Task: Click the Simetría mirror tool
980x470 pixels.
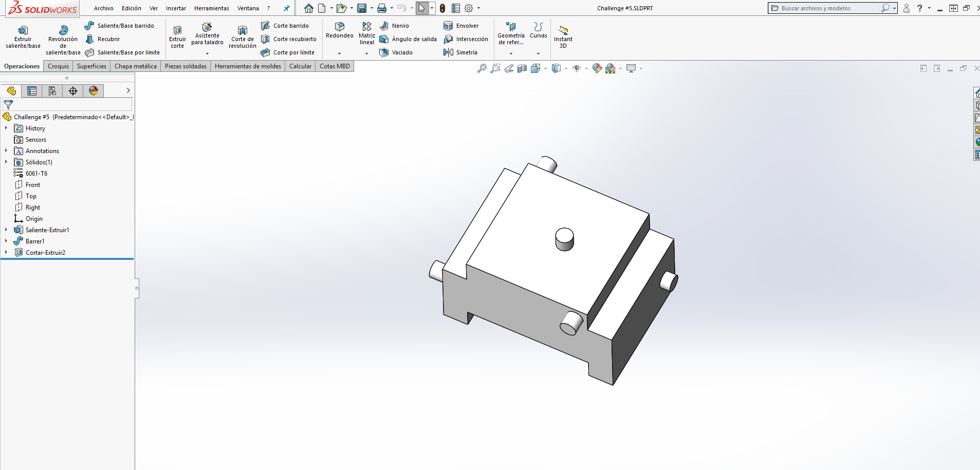Action: pyautogui.click(x=460, y=52)
